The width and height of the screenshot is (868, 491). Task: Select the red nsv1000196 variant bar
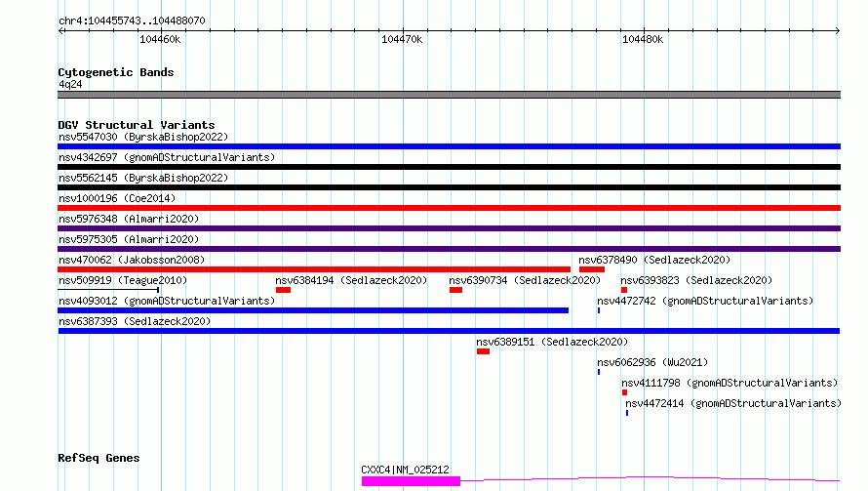449,208
